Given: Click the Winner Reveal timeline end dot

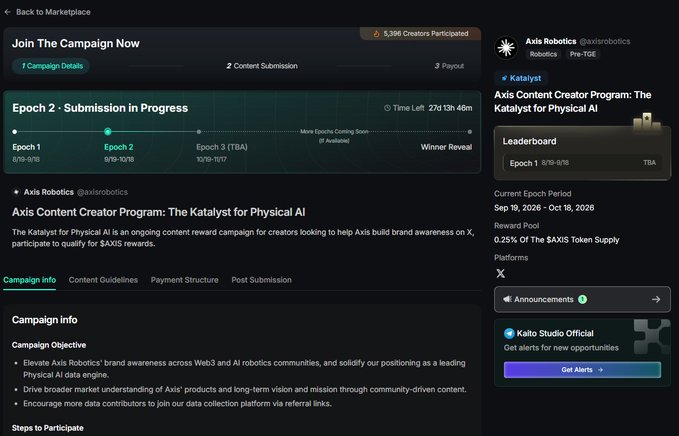Looking at the screenshot, I should pos(470,132).
